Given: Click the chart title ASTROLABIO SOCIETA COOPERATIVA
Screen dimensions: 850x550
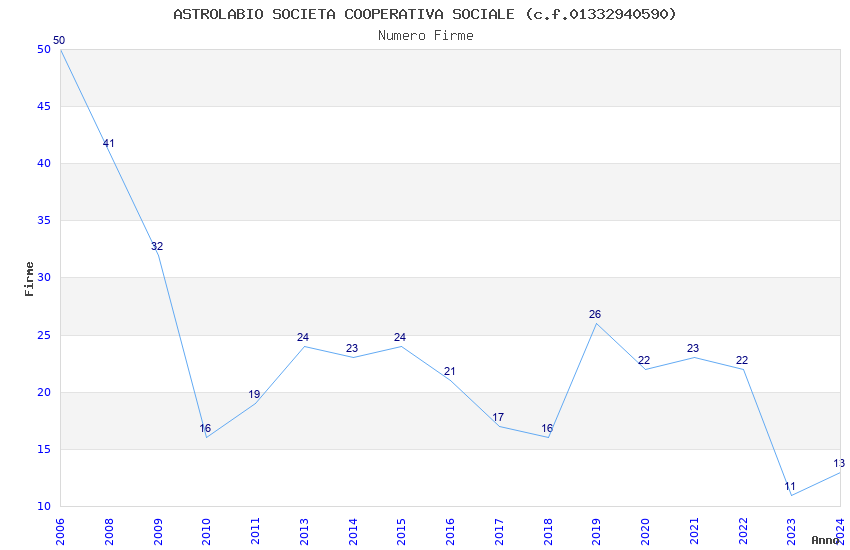Looking at the screenshot, I should tap(425, 14).
